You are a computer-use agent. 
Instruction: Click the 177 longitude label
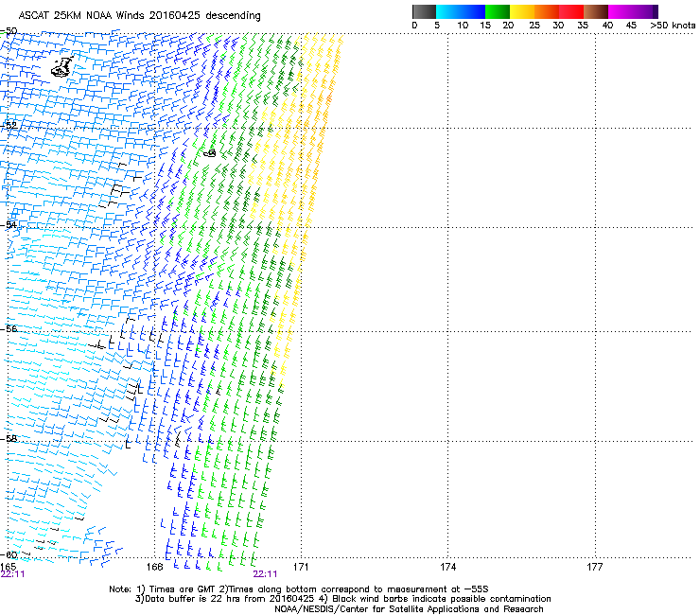click(x=595, y=567)
